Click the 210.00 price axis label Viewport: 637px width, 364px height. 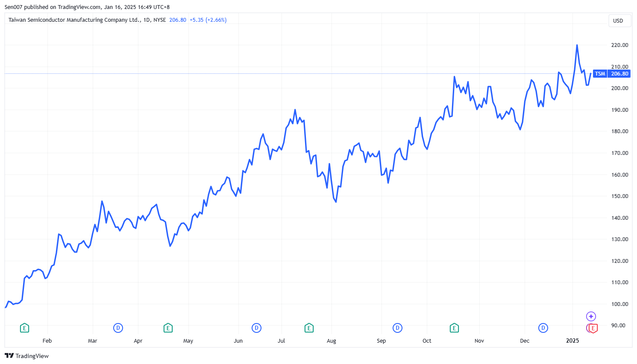click(x=620, y=67)
